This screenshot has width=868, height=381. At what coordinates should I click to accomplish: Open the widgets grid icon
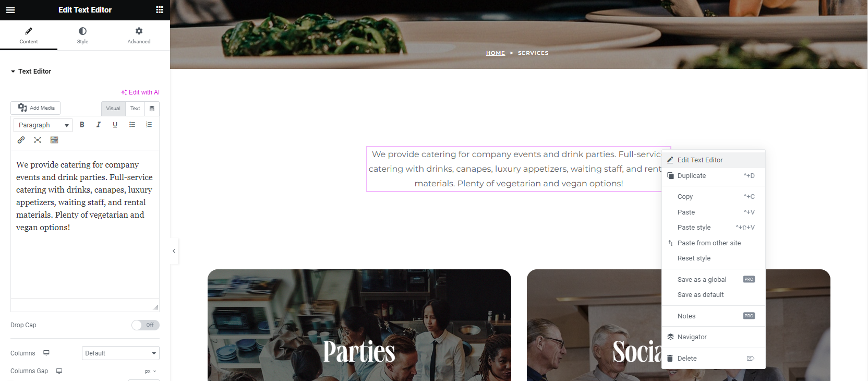tap(160, 10)
